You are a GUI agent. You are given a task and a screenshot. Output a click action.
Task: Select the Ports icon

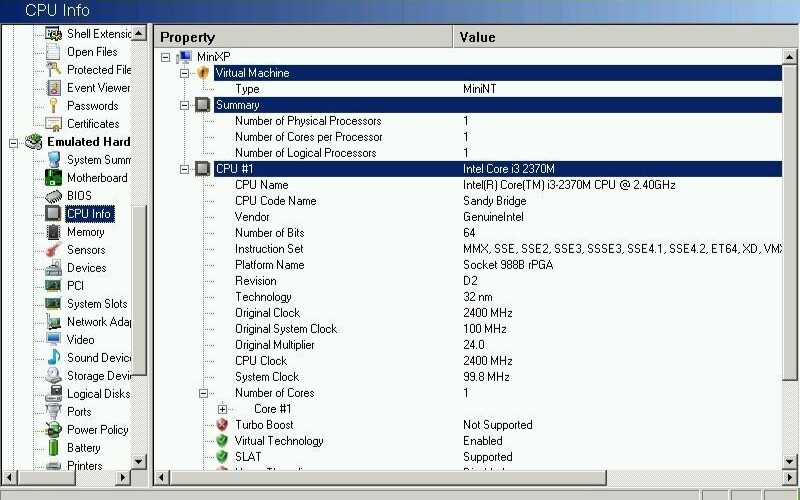[53, 412]
